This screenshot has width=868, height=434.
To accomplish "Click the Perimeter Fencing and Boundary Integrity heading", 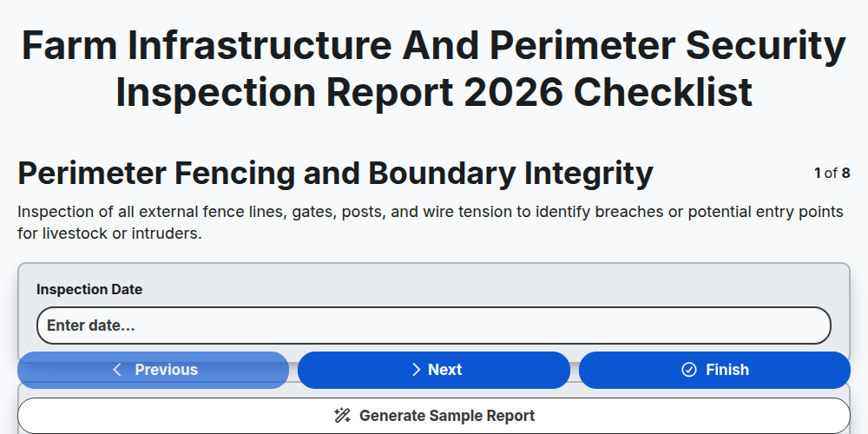I will click(x=335, y=174).
